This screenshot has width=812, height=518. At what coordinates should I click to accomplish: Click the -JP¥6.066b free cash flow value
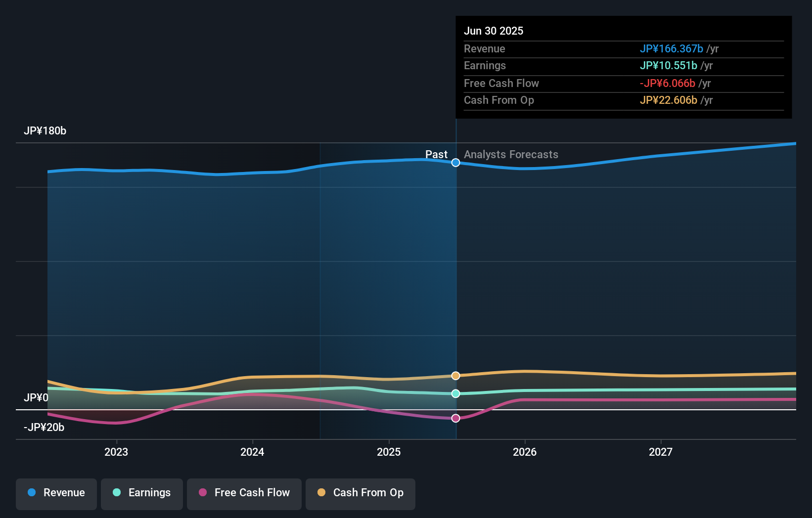click(x=668, y=84)
